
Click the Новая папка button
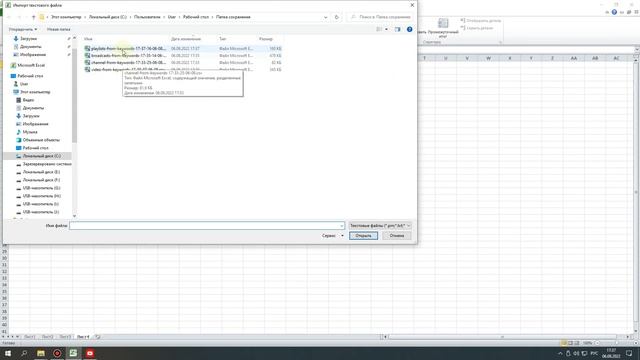[58, 29]
